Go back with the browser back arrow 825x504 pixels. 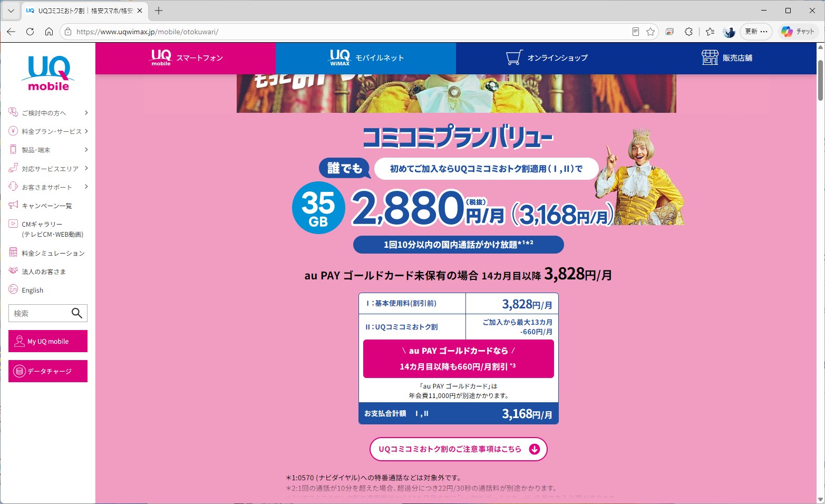coord(11,32)
